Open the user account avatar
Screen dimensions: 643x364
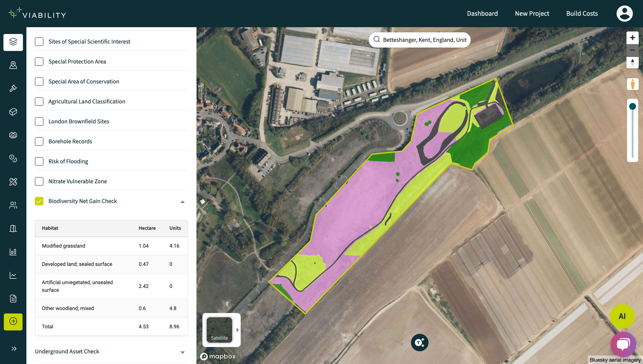624,13
